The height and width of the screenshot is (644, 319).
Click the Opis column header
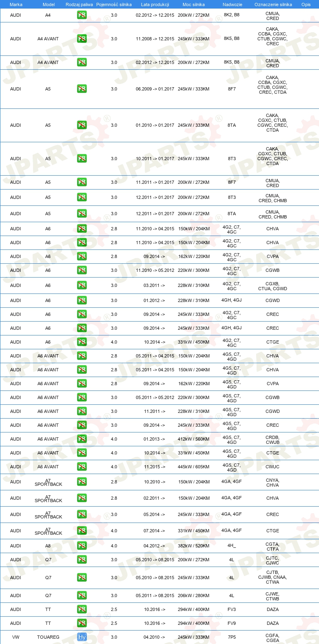tap(306, 4)
